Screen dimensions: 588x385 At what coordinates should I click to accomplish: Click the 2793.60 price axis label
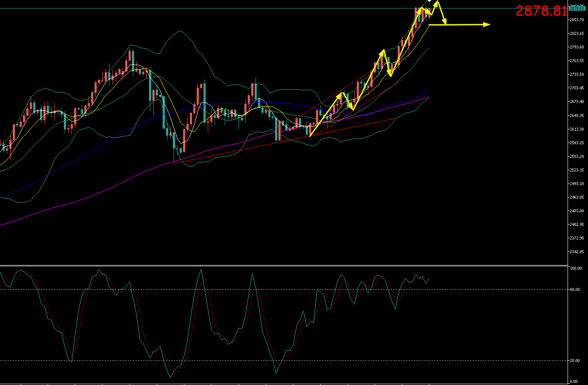(x=577, y=47)
